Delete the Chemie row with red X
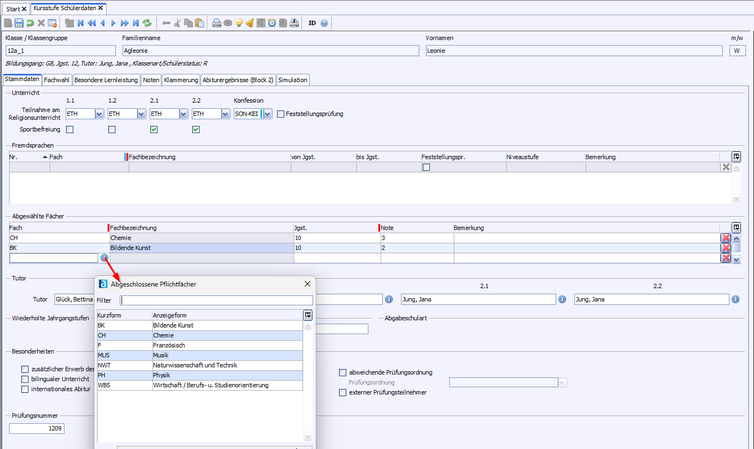754x449 pixels. click(x=726, y=238)
